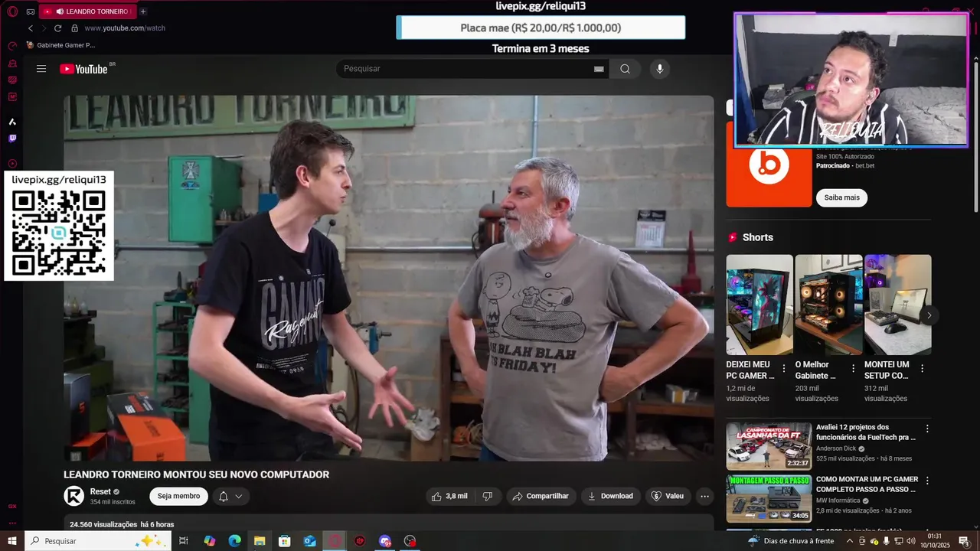
Task: Open Task View on taskbar
Action: (184, 541)
